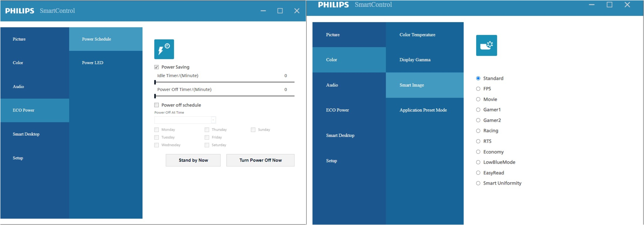Open Application Preset Mode in Color menu
644x225 pixels.
click(x=423, y=110)
